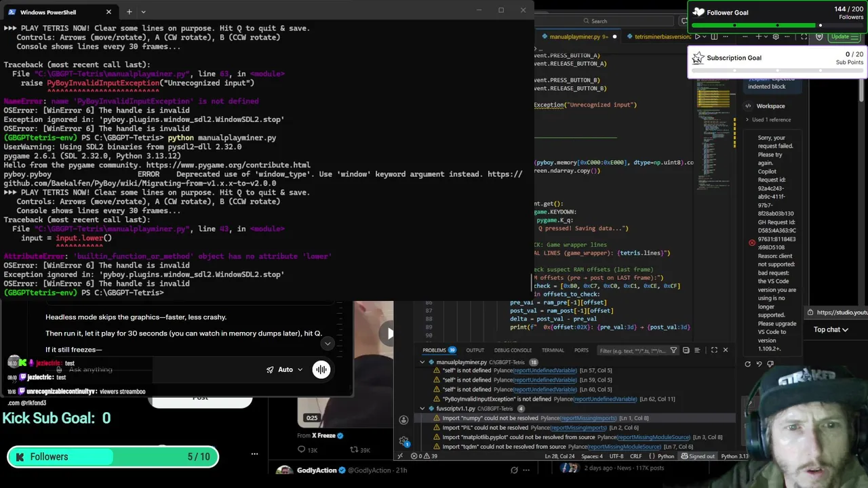Screen dimensions: 868x488
Task: Open reportMissingModuleSource link for tqdm problem
Action: click(624, 447)
